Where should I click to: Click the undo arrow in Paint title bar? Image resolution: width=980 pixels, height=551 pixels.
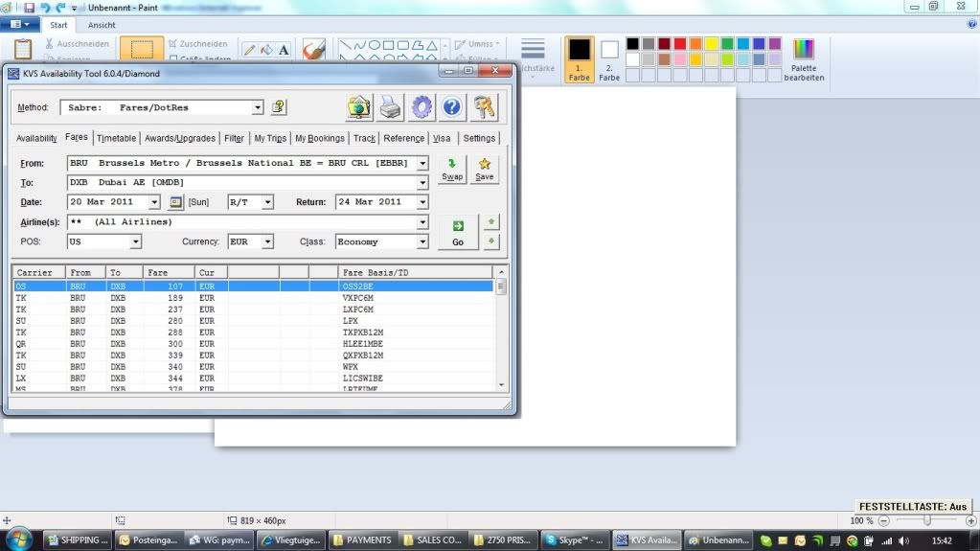[x=45, y=8]
